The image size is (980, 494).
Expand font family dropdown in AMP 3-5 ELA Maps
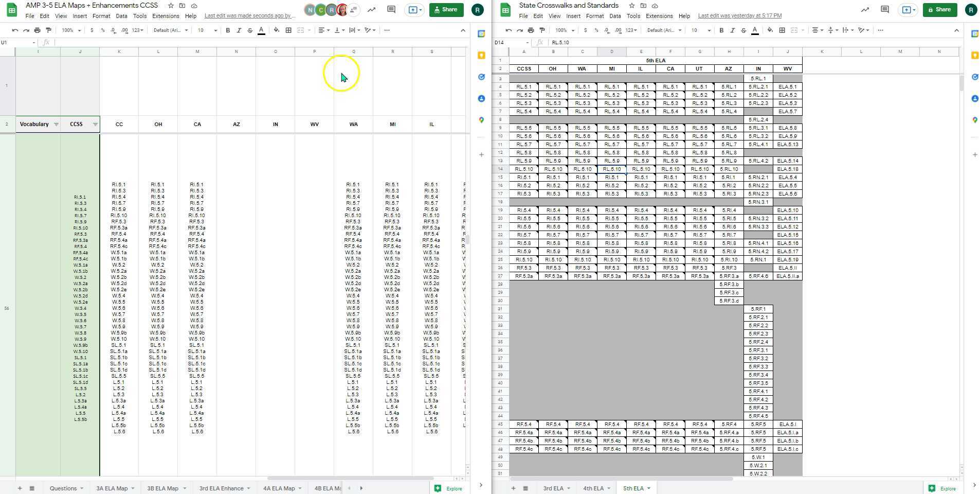point(171,30)
